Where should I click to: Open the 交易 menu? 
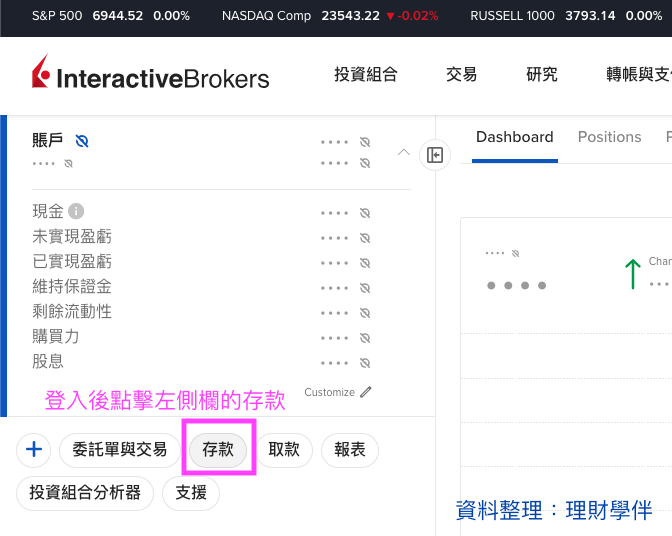[x=461, y=75]
